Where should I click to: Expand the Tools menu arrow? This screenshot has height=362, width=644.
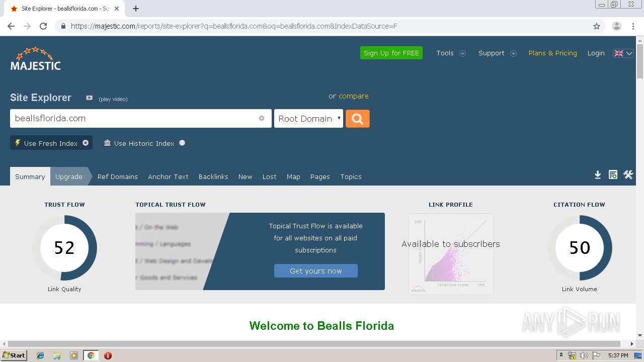click(x=463, y=53)
